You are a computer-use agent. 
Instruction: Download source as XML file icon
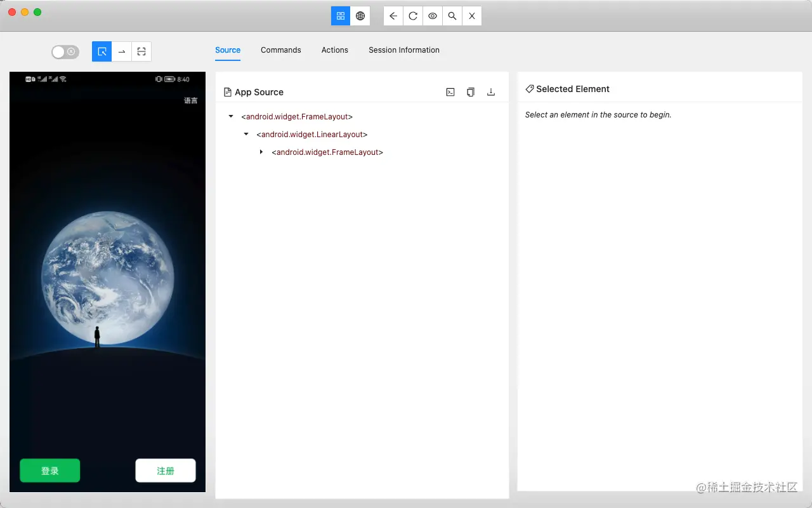pyautogui.click(x=490, y=92)
